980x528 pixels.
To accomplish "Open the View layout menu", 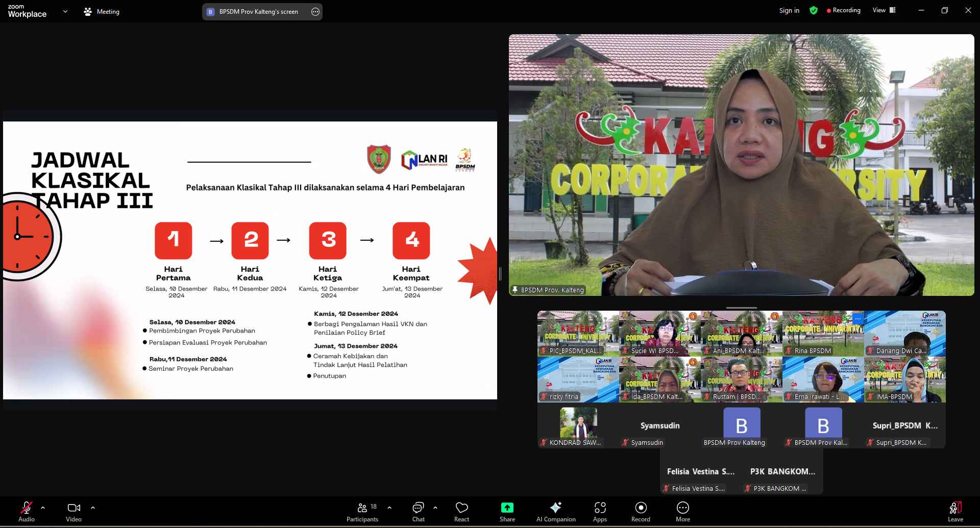I will 884,10.
